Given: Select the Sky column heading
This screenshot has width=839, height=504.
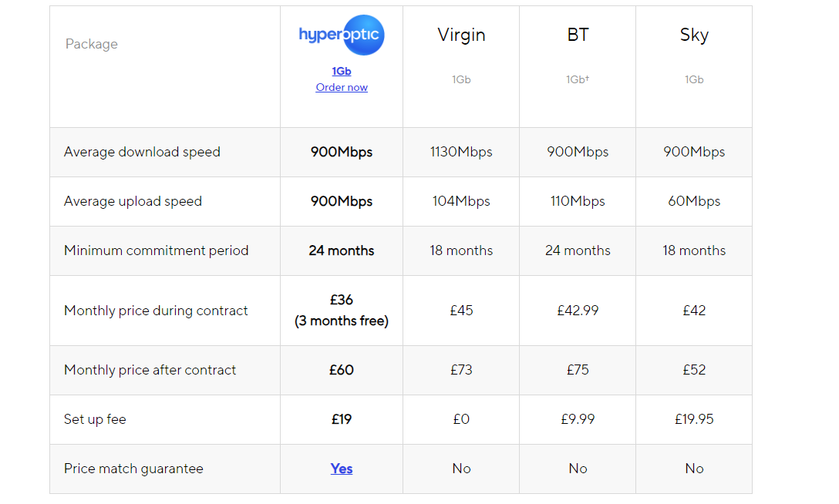Looking at the screenshot, I should coord(694,35).
